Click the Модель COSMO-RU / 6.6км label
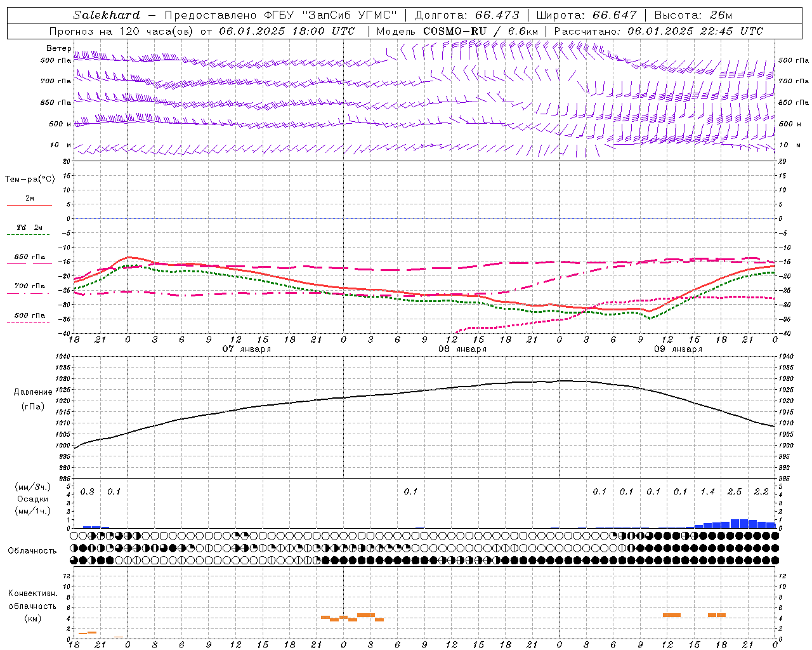 (x=457, y=31)
